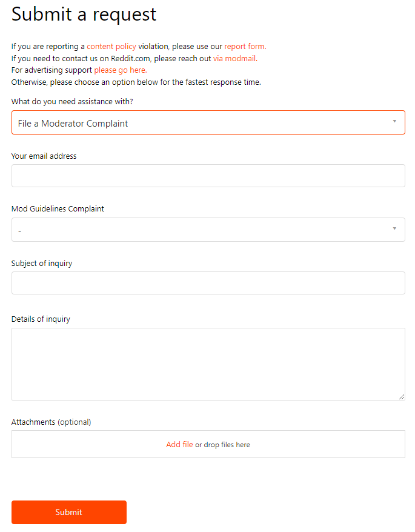Follow the report form link
The height and width of the screenshot is (532, 415).
point(245,46)
